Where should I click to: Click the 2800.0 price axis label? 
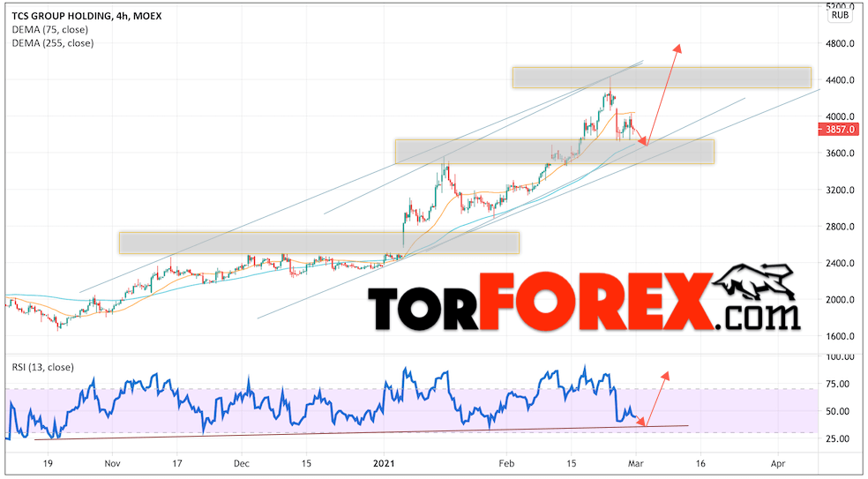tap(840, 227)
